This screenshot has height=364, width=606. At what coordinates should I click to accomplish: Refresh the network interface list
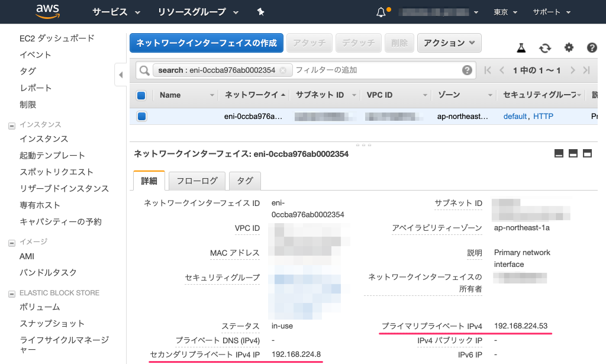[x=545, y=48]
